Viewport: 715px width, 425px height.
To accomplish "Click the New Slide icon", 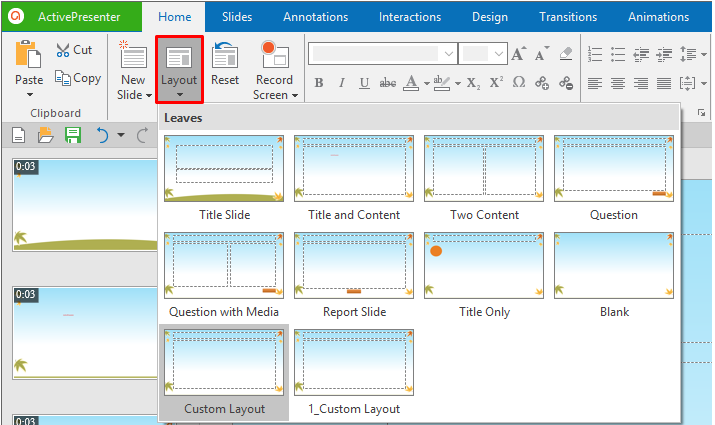I will tap(133, 56).
